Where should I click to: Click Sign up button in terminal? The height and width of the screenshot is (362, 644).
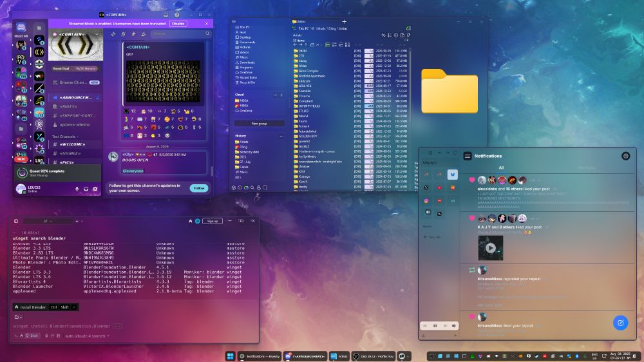tap(213, 221)
